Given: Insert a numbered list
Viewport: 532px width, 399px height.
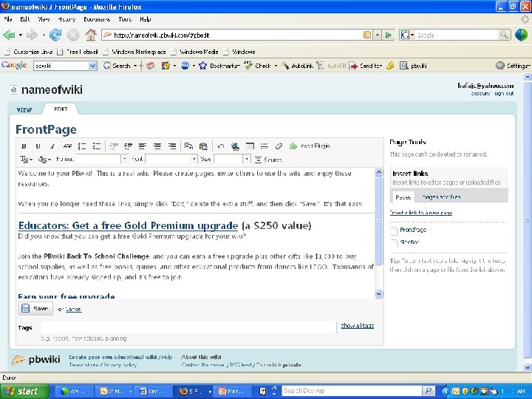Looking at the screenshot, I should coord(82,146).
